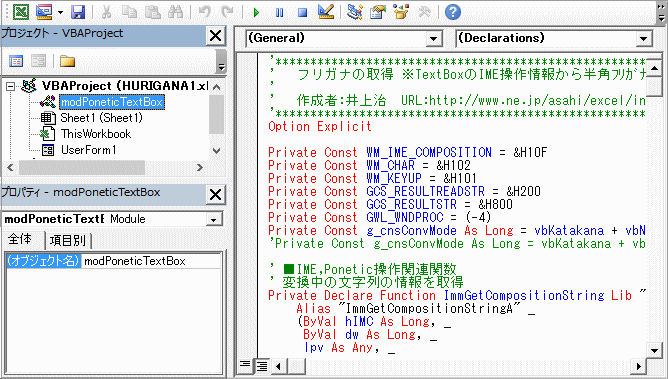The width and height of the screenshot is (668, 379).
Task: Click ImmGetCompositionString function name
Action: pyautogui.click(x=524, y=295)
